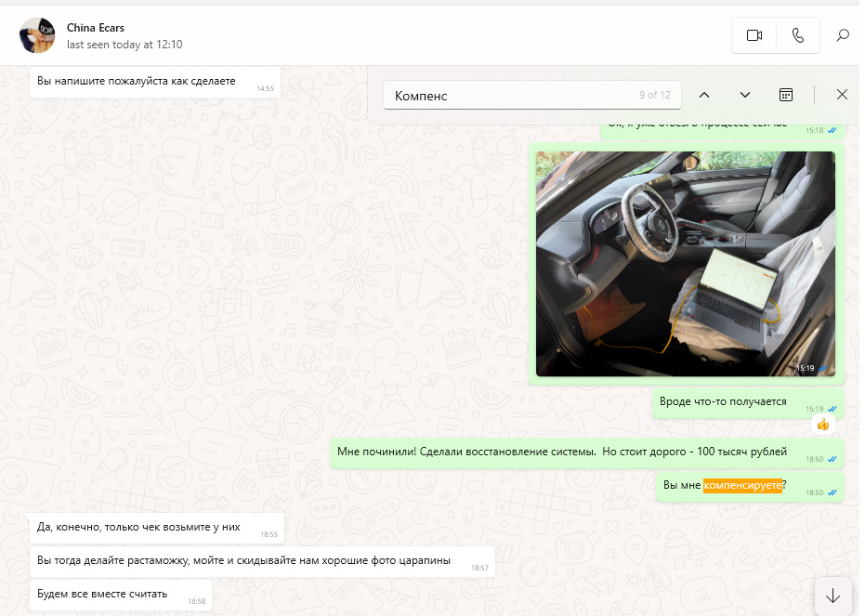Click thumbs up reaction emoji

point(823,424)
